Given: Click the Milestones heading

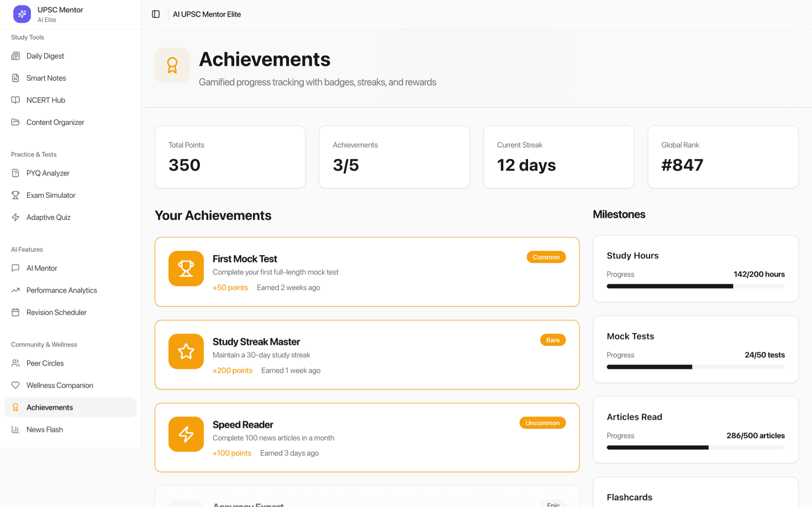Looking at the screenshot, I should pos(619,214).
